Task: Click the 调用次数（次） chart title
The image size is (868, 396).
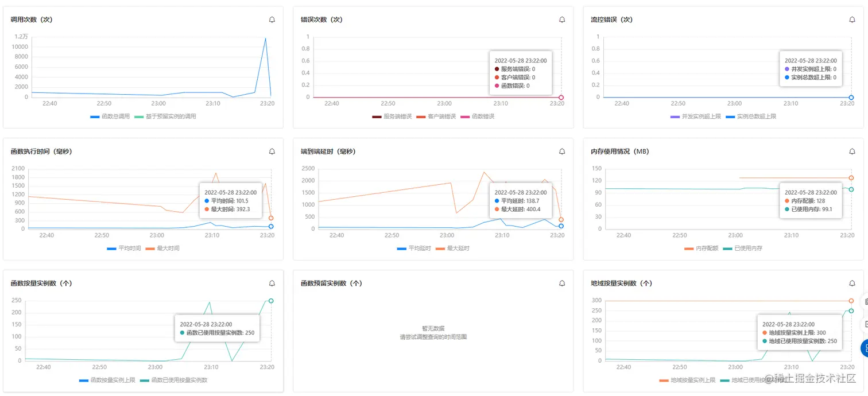Action: (x=32, y=20)
